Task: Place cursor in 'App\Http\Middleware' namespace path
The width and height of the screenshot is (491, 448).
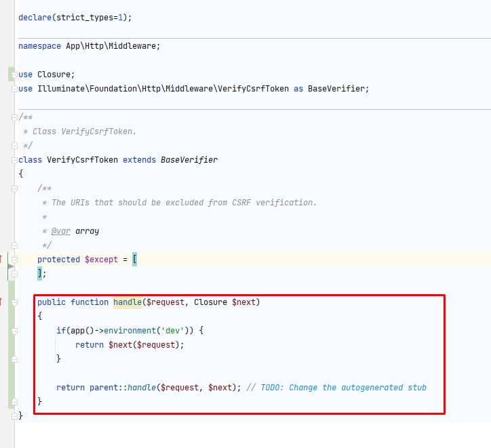Action: click(x=111, y=46)
